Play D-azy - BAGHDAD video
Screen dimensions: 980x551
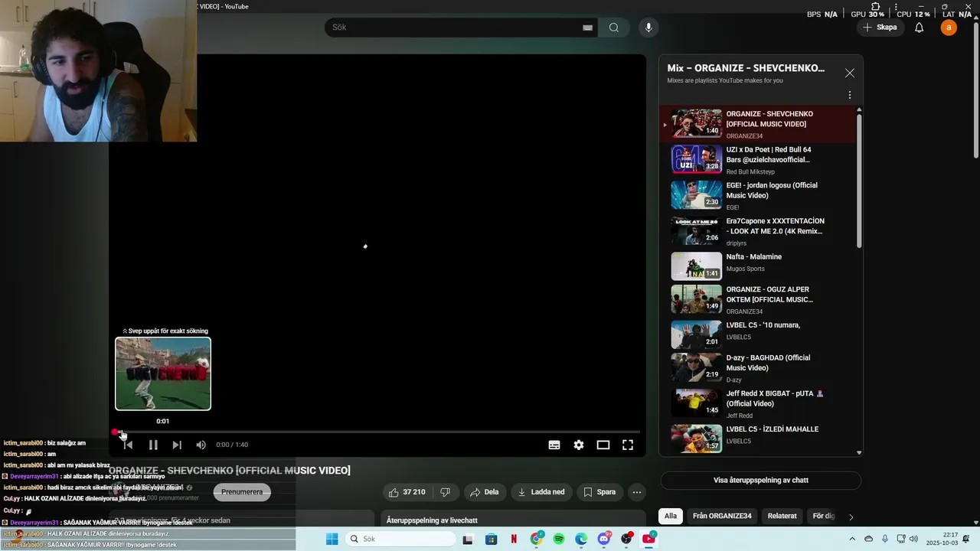(x=757, y=368)
